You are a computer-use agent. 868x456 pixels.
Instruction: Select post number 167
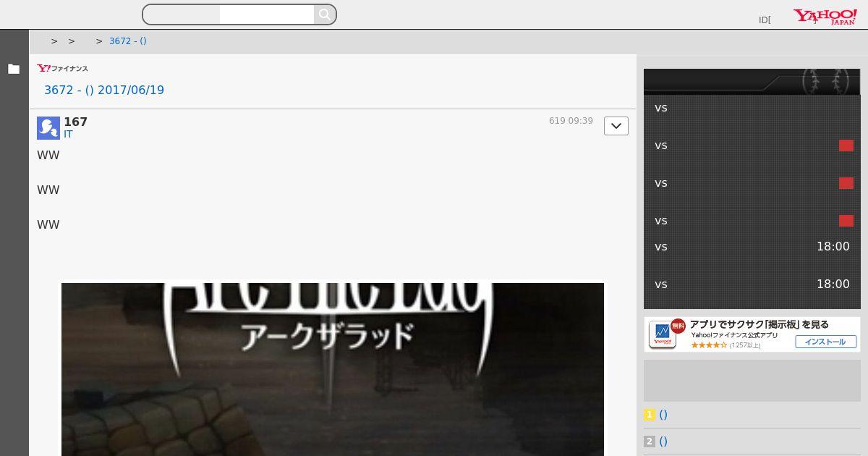click(75, 122)
